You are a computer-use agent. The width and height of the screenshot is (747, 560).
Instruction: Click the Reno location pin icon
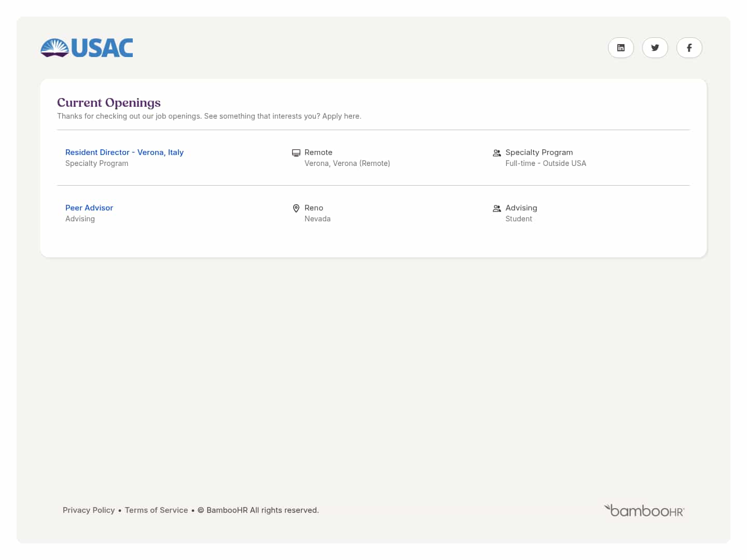(296, 208)
